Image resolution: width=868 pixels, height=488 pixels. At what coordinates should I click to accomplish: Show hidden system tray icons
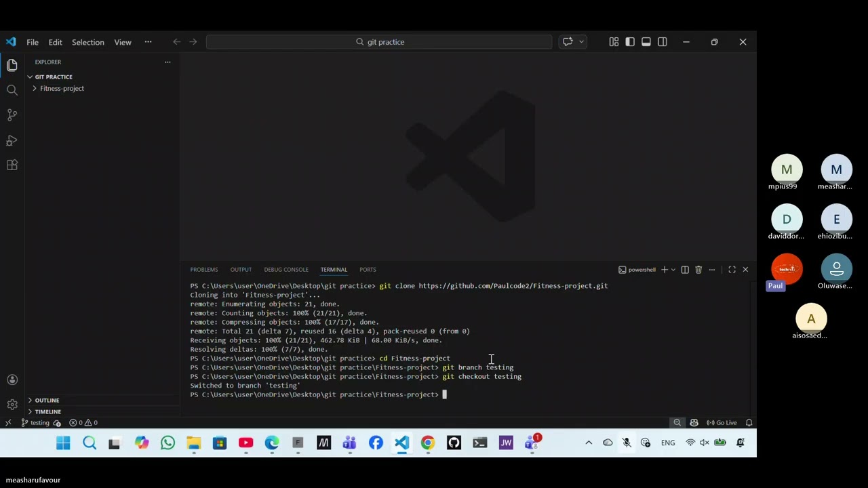point(589,443)
